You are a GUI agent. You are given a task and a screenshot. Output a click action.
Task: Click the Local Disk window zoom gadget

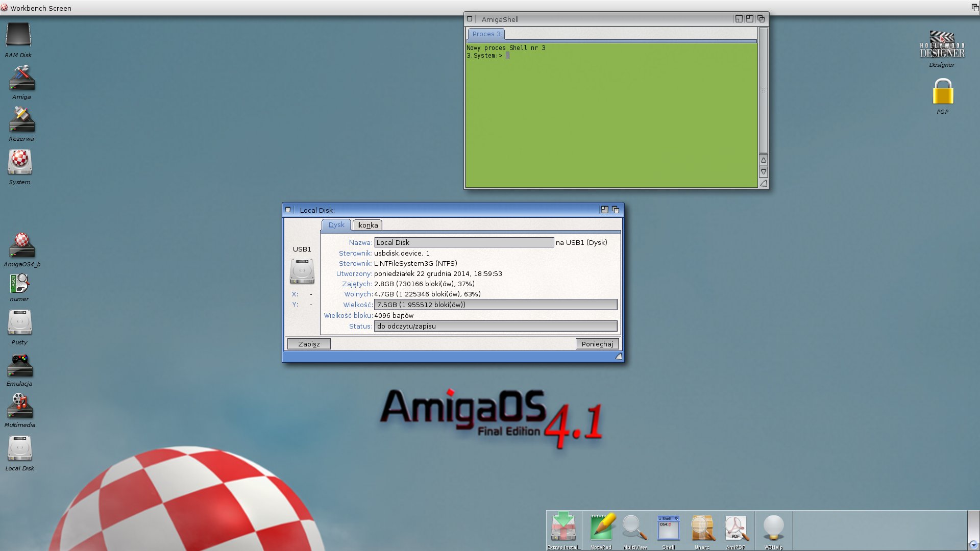point(605,210)
